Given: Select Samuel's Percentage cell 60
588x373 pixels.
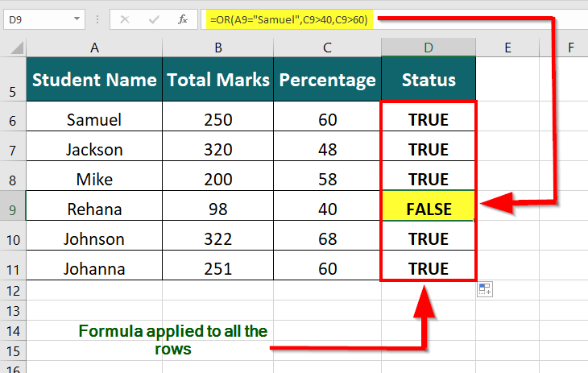Looking at the screenshot, I should coord(327,116).
